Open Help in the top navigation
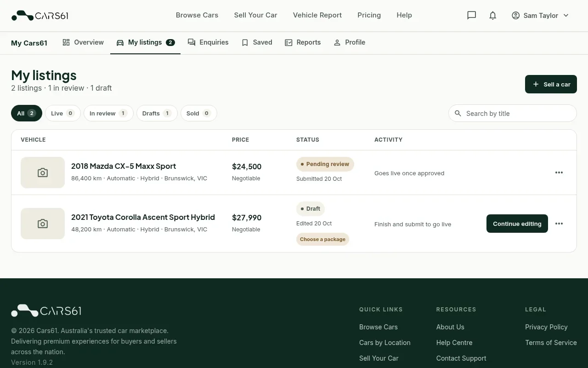Viewport: 588px width, 368px height. [x=404, y=15]
